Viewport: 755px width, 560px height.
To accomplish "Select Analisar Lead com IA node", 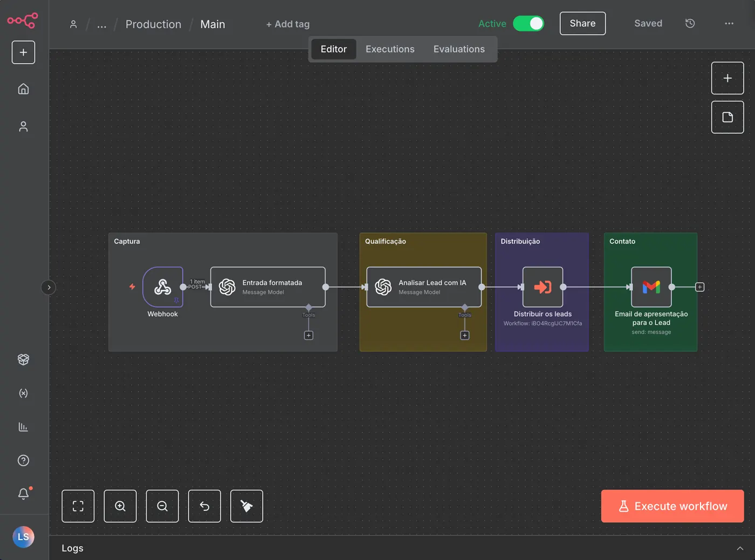I will [x=424, y=287].
